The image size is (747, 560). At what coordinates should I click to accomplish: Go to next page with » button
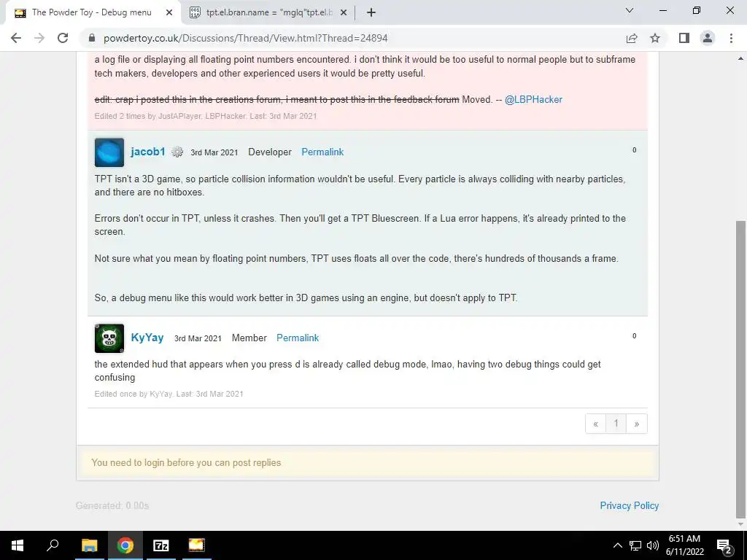tap(637, 424)
